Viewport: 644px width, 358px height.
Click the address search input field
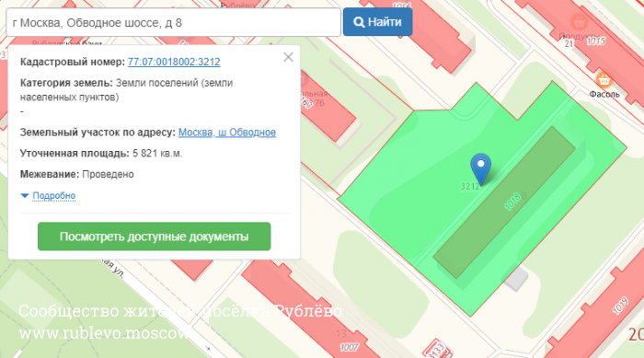[x=173, y=22]
